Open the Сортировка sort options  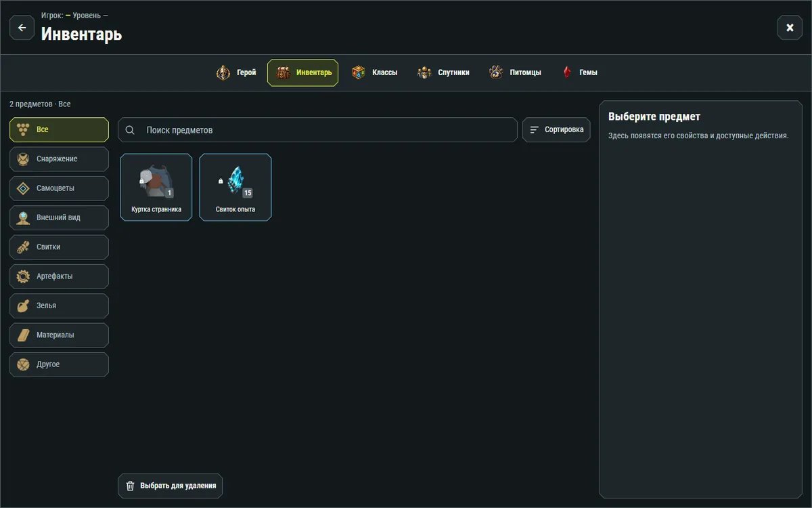click(556, 130)
